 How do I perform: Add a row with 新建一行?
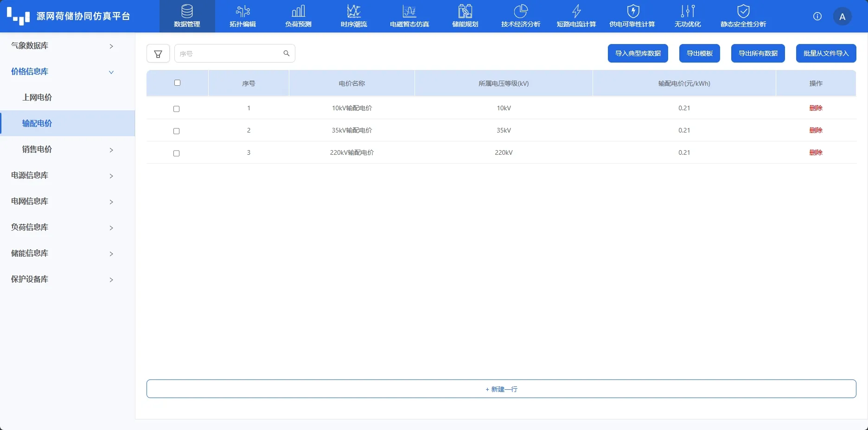pos(501,389)
